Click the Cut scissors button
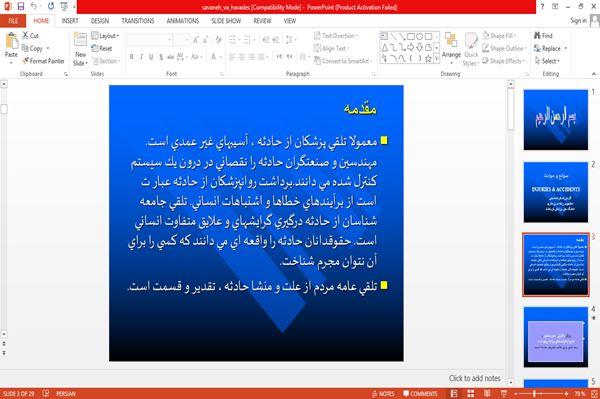Viewport: 600px width, 399px height. point(30,36)
